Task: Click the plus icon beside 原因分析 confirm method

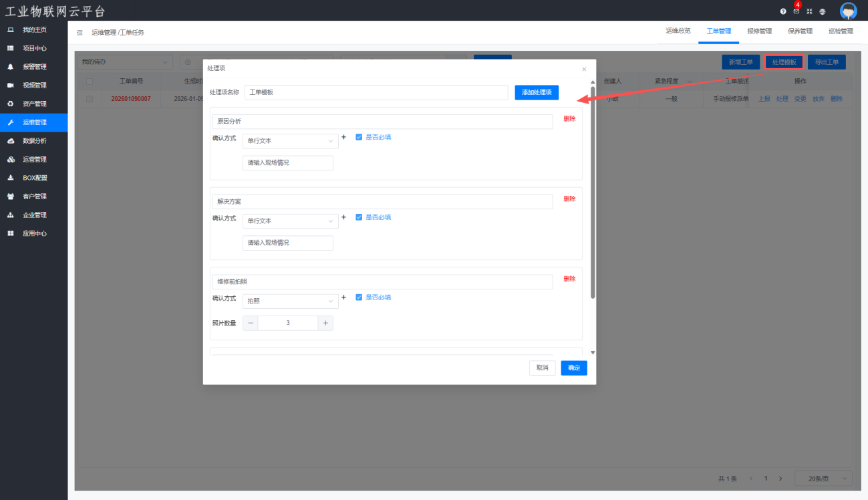Action: coord(344,137)
